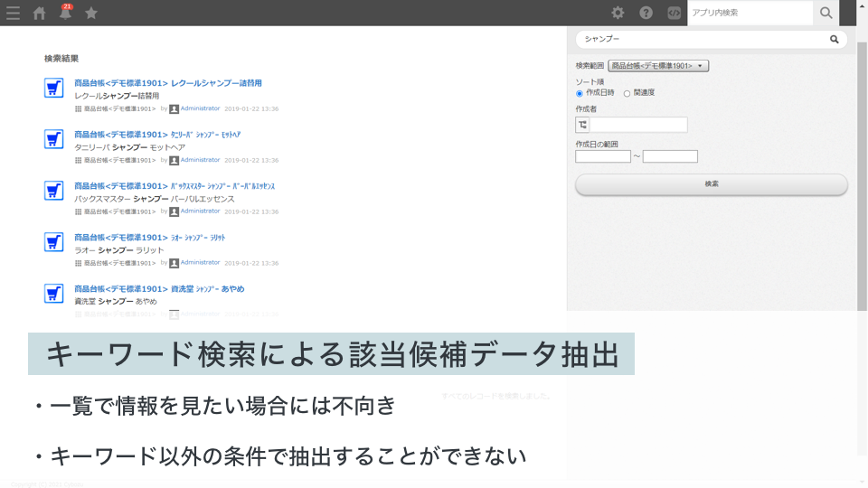Click date 2019-01-22 13:36 under レクールシャンプー詰替用
Image resolution: width=868 pixels, height=488 pixels.
tap(251, 109)
